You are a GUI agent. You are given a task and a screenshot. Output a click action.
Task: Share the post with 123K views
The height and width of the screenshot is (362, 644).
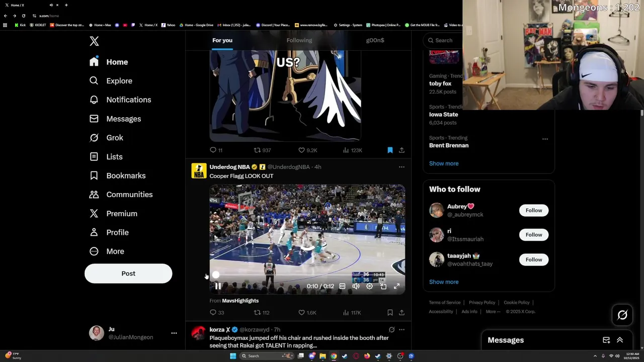401,150
